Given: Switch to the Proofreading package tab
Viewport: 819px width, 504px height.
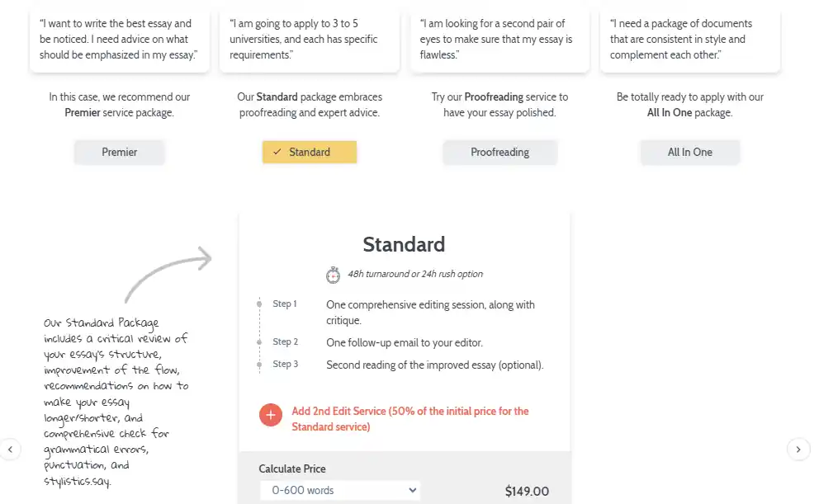Looking at the screenshot, I should (x=499, y=152).
